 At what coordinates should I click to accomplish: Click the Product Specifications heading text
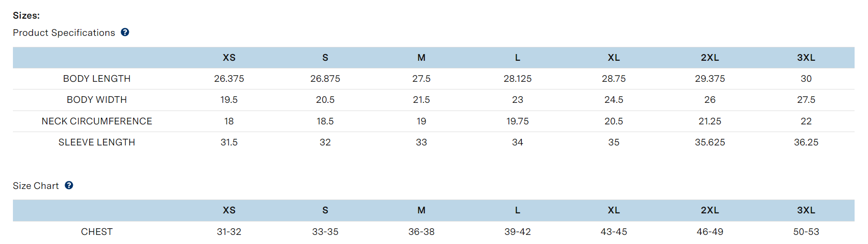64,33
